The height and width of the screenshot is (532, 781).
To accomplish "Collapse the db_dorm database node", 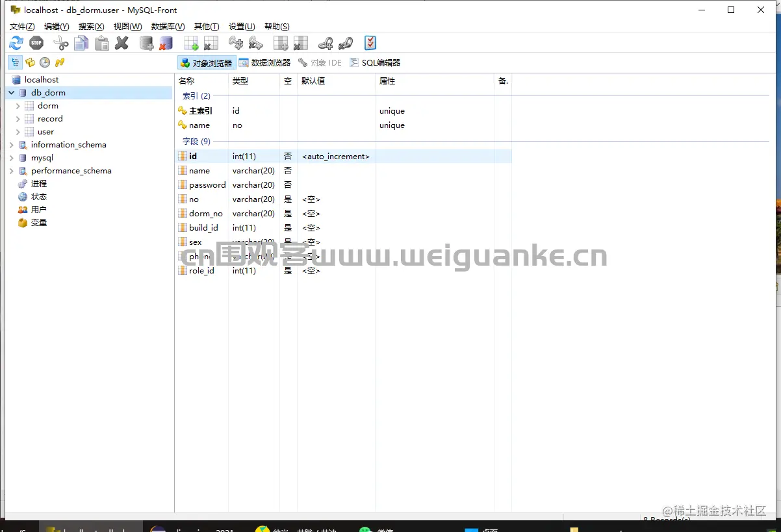I will 12,93.
